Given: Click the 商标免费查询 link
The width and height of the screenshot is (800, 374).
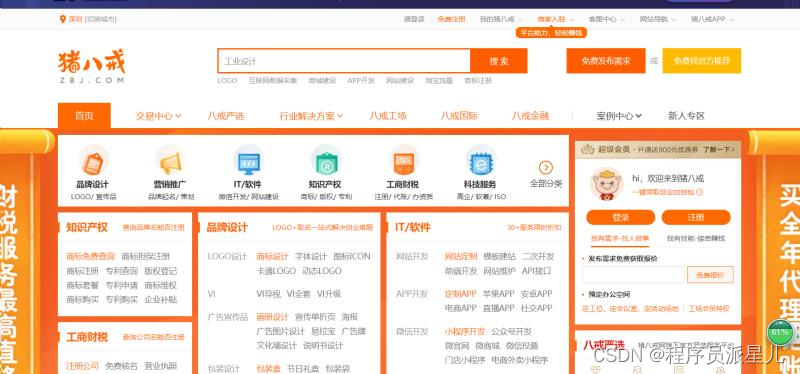Looking at the screenshot, I should pos(91,256).
